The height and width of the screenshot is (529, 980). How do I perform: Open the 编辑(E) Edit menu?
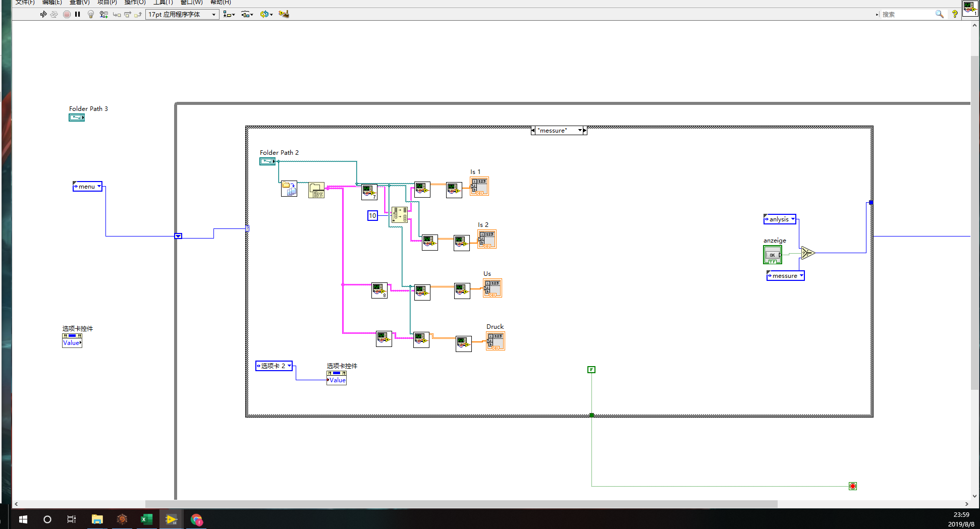[x=52, y=3]
